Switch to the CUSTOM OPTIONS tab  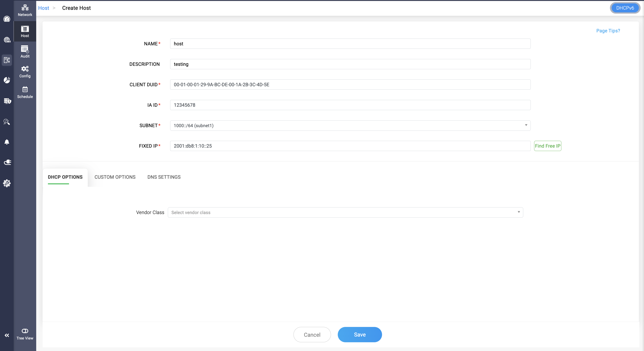click(115, 177)
